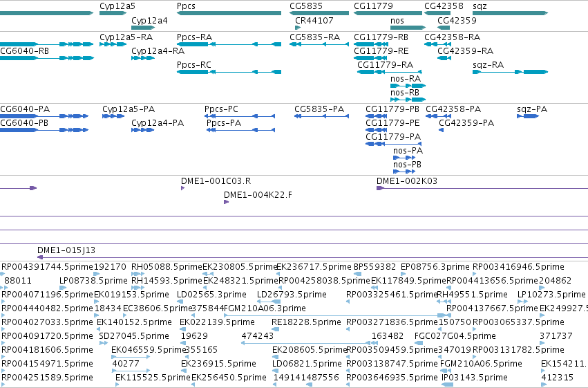Click the Ppcs gene label
The width and height of the screenshot is (588, 388).
coord(186,6)
